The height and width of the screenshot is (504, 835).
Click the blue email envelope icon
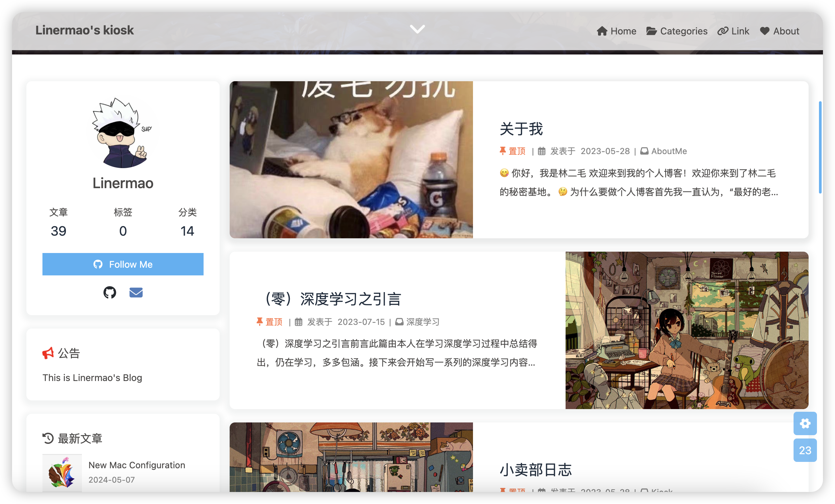136,292
